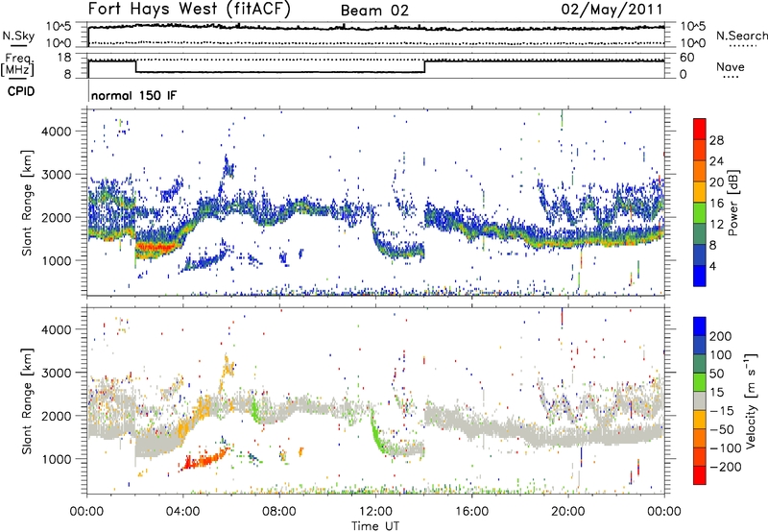Click the '16:00' time axis label
The image size is (768, 532).
(x=471, y=512)
